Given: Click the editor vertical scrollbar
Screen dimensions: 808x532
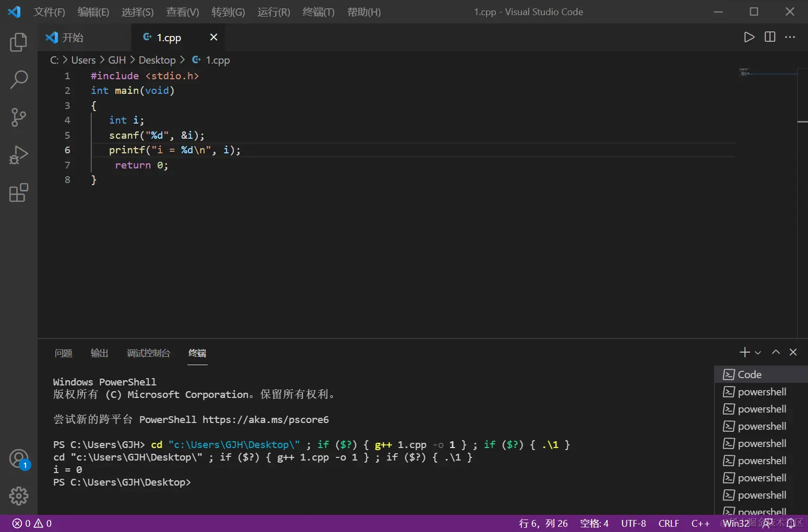Looking at the screenshot, I should [803, 203].
